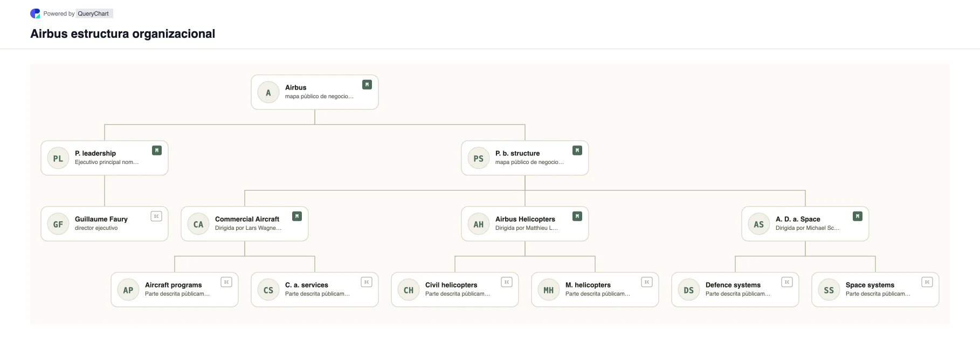Select the Defence systems card
Viewport: 980px width, 355px height.
735,290
